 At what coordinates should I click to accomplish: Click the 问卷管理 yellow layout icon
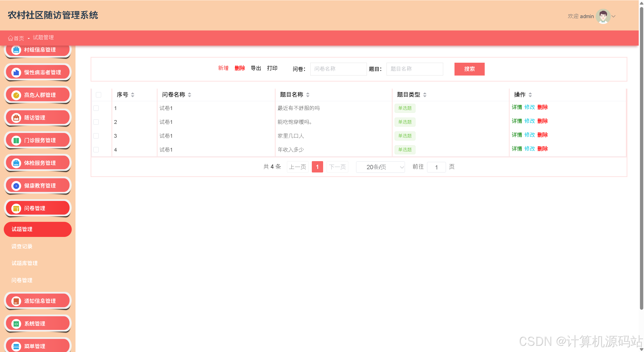point(16,208)
